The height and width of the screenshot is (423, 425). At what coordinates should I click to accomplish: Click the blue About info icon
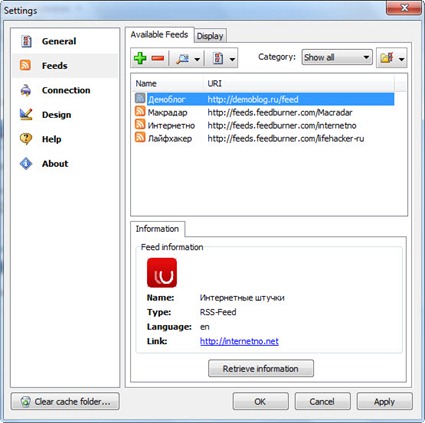26,163
